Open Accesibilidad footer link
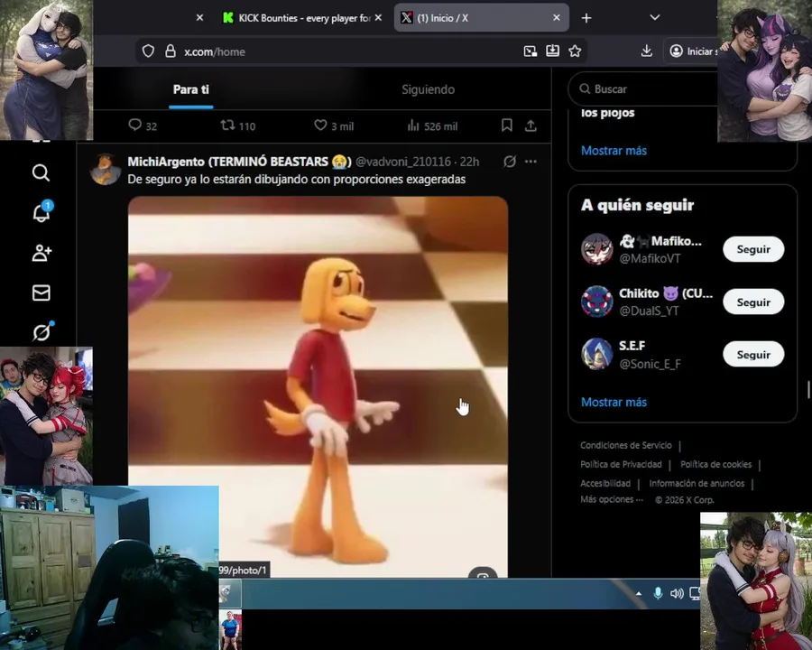Image resolution: width=812 pixels, height=650 pixels. (605, 483)
